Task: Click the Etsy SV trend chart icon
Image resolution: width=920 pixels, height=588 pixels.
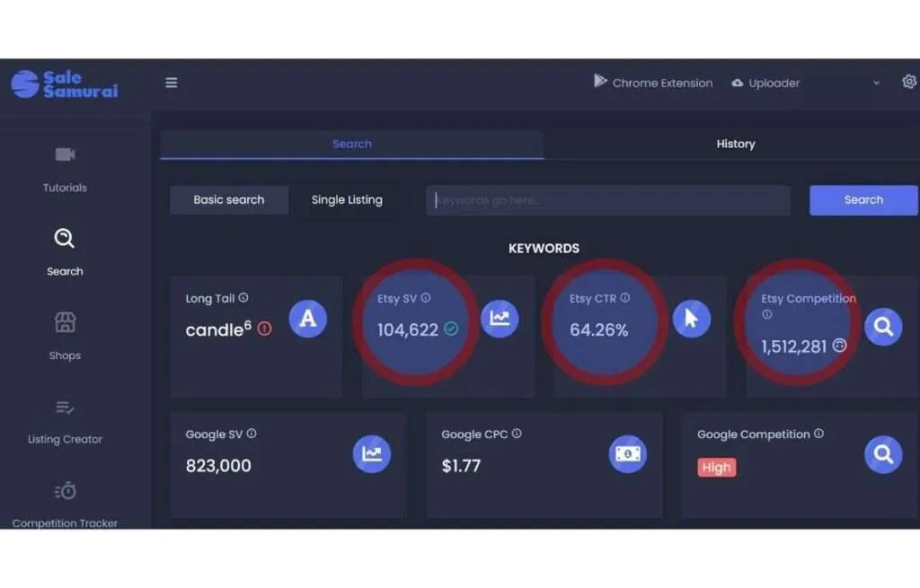Action: 499,319
